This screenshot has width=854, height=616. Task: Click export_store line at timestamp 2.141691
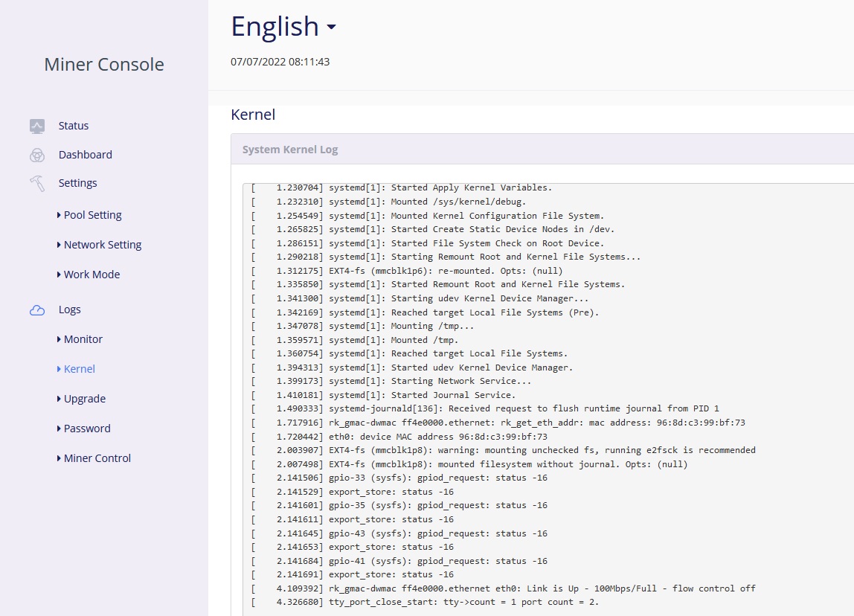pos(353,574)
